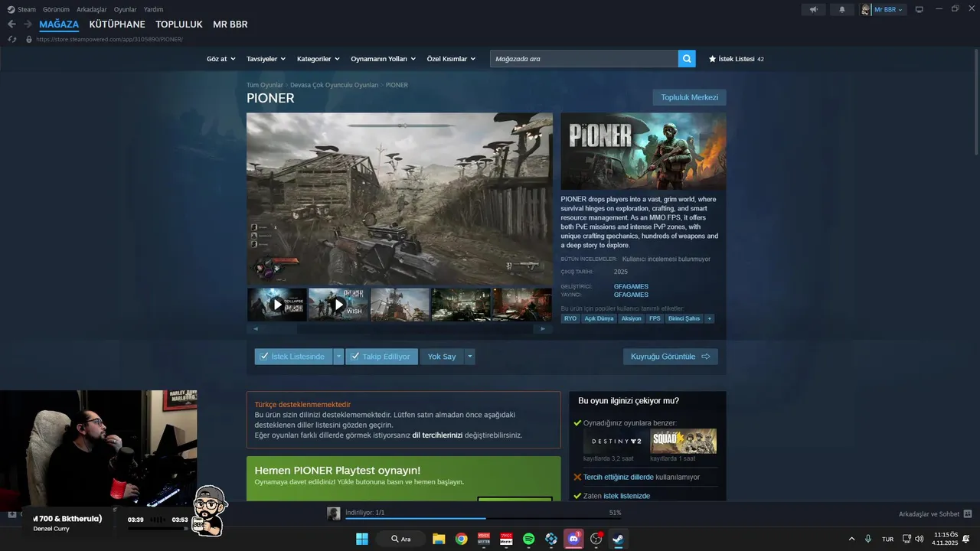Viewport: 980px width, 551px height.
Task: Open the Windows Start button
Action: pyautogui.click(x=361, y=539)
